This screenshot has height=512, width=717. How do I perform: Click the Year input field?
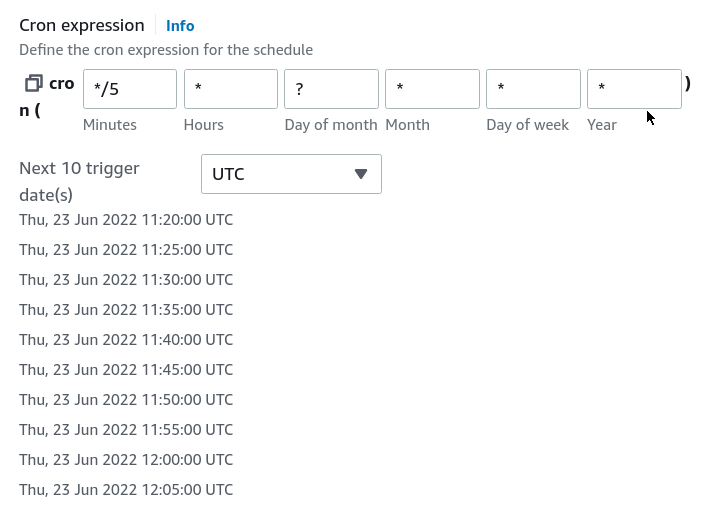635,89
